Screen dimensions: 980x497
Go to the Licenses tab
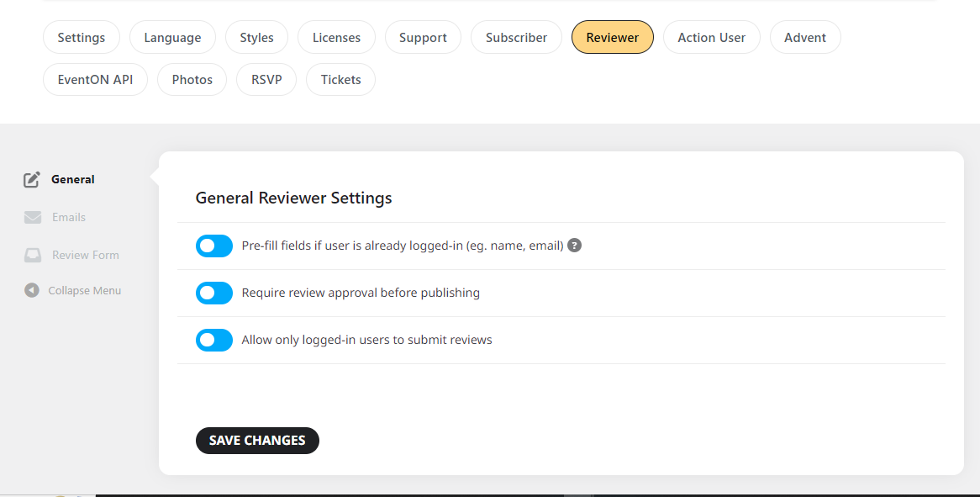coord(336,38)
